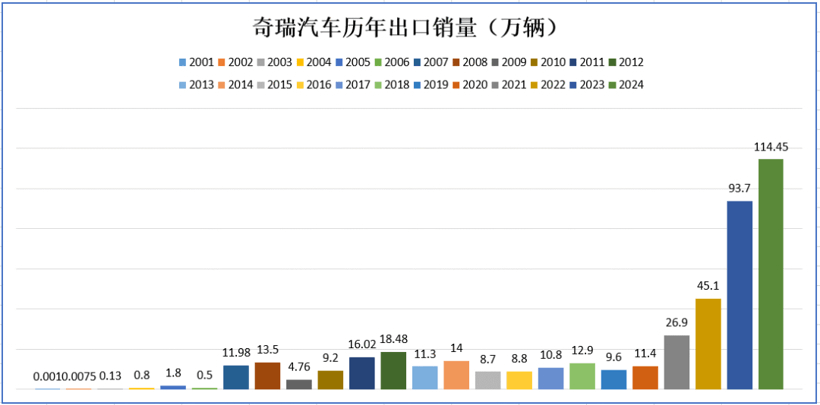The width and height of the screenshot is (820, 405).
Task: Click the steel blue bar under 11.98
Action: pos(236,377)
